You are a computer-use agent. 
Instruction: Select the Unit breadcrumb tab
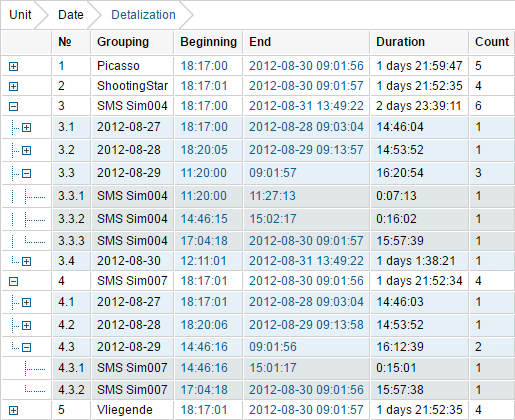click(20, 15)
